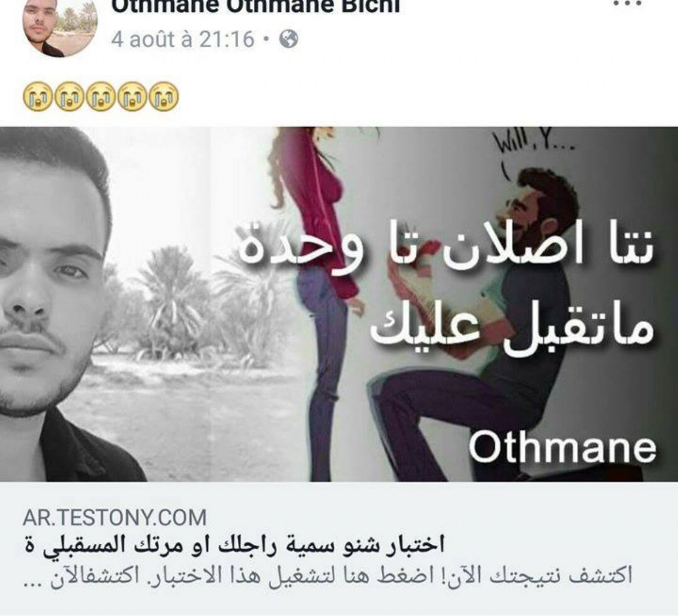This screenshot has width=678, height=616.
Task: Open the AR.TESTONY.COM domain link
Action: (x=114, y=518)
